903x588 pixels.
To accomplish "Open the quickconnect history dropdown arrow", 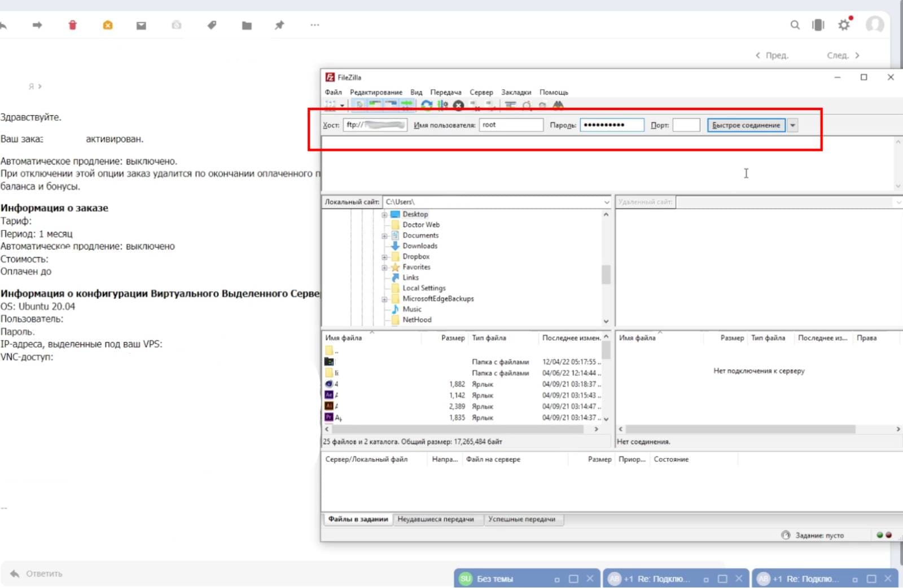I will pos(793,125).
